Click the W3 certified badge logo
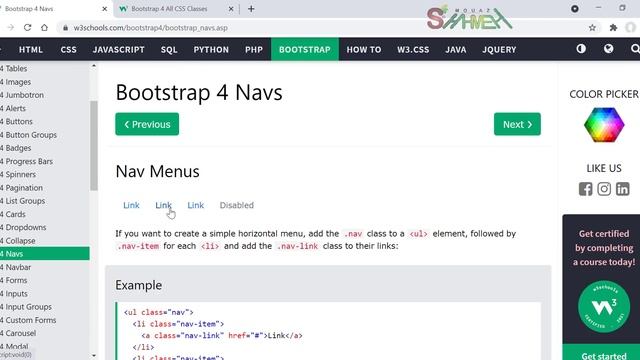The image size is (640, 360). click(604, 306)
